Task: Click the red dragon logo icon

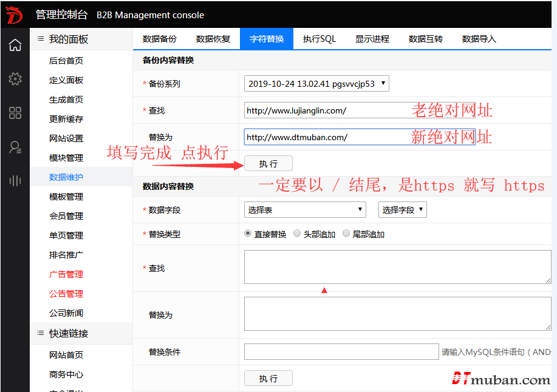Action: click(x=15, y=15)
